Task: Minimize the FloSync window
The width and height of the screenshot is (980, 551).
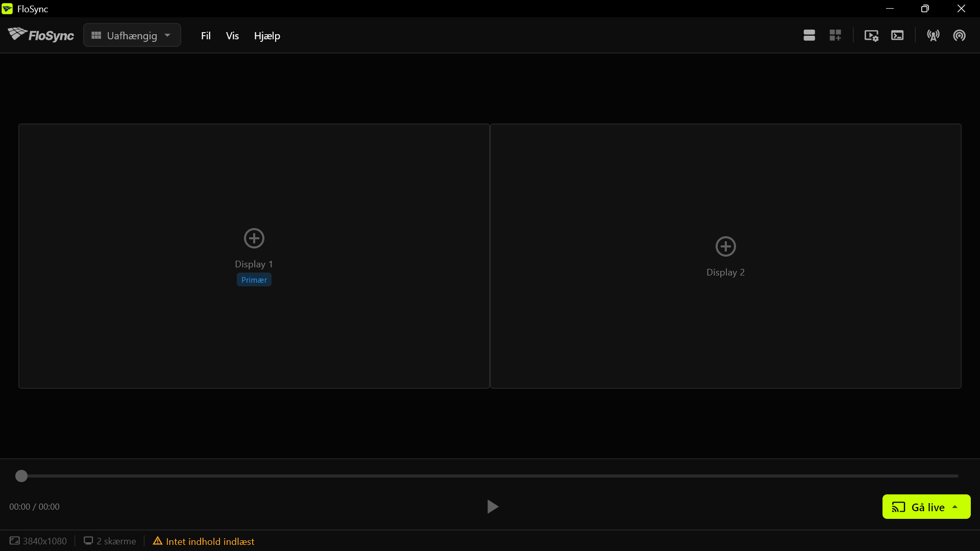Action: pyautogui.click(x=890, y=9)
